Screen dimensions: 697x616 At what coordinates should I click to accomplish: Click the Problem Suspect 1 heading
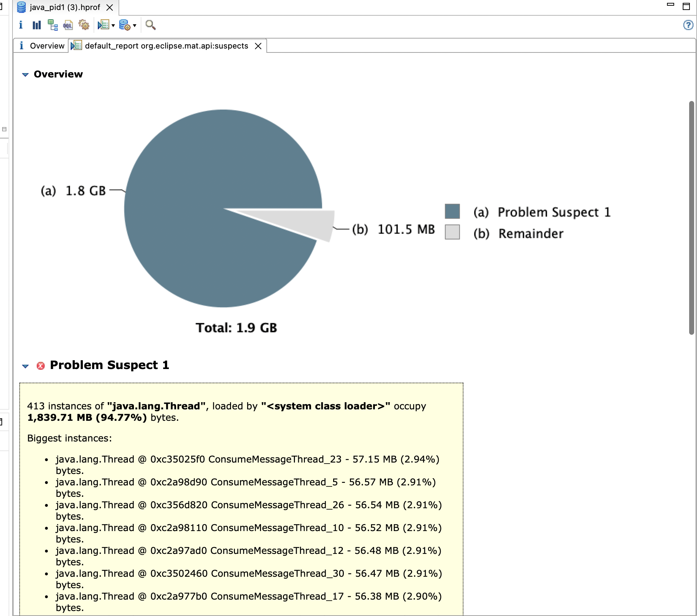click(110, 365)
